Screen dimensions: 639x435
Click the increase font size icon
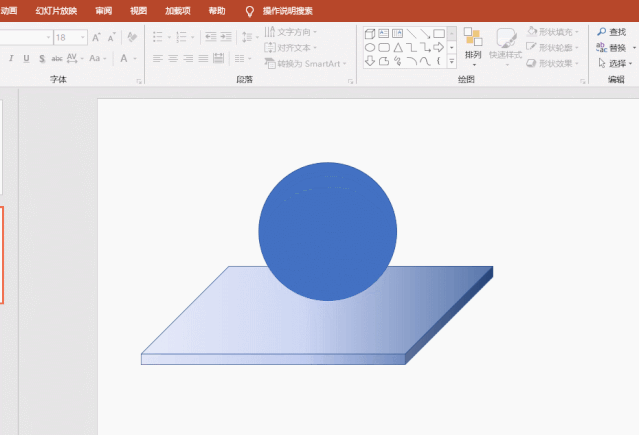(x=97, y=37)
